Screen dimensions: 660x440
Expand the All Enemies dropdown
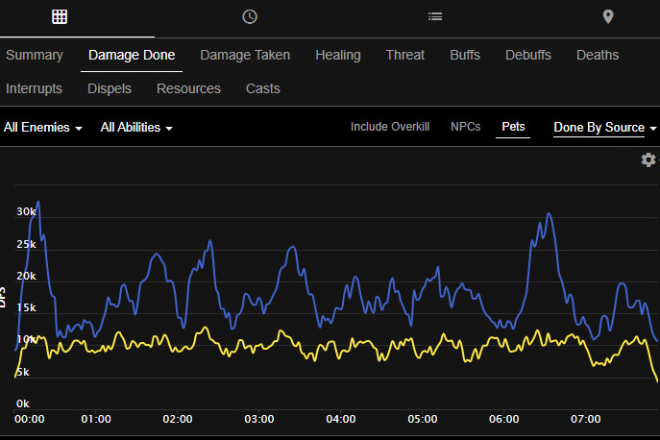click(x=43, y=128)
